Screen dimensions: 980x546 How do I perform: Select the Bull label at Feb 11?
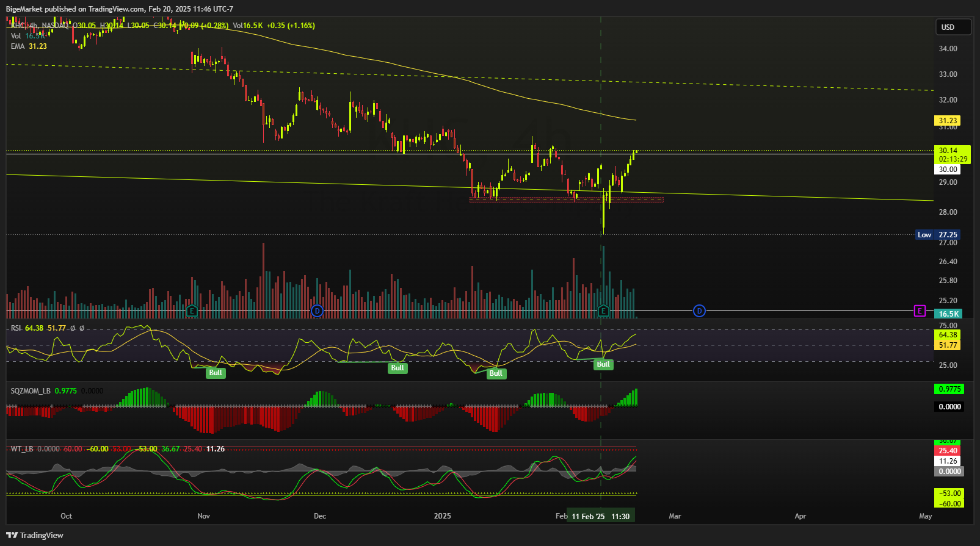[603, 364]
